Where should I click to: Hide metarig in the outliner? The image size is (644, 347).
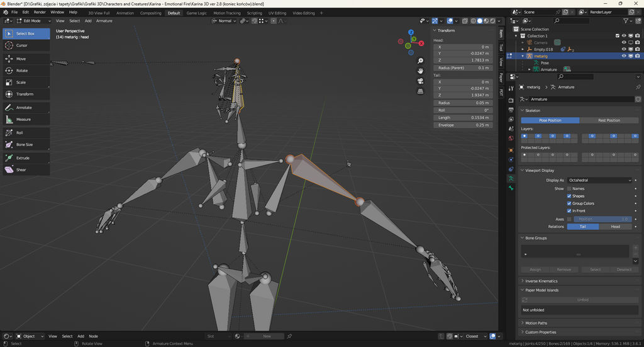click(x=624, y=55)
